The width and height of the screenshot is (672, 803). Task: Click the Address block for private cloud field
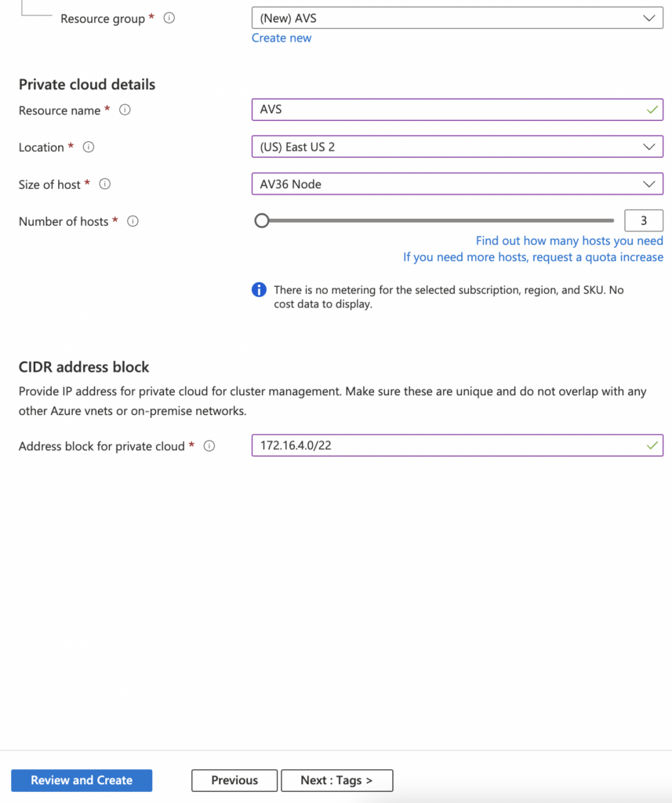click(x=447, y=445)
